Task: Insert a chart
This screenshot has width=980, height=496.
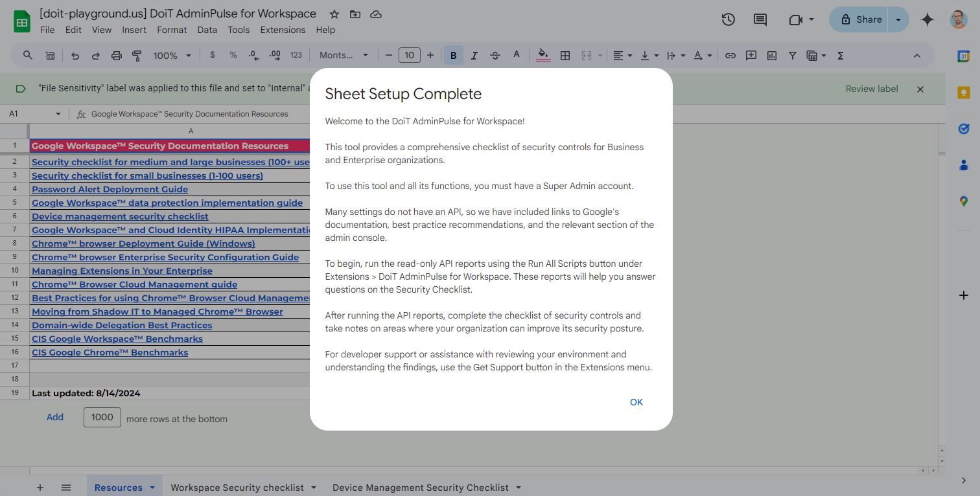Action: (772, 56)
